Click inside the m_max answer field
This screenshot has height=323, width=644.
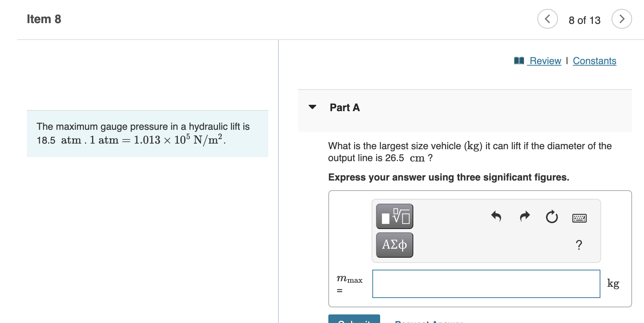click(x=486, y=283)
